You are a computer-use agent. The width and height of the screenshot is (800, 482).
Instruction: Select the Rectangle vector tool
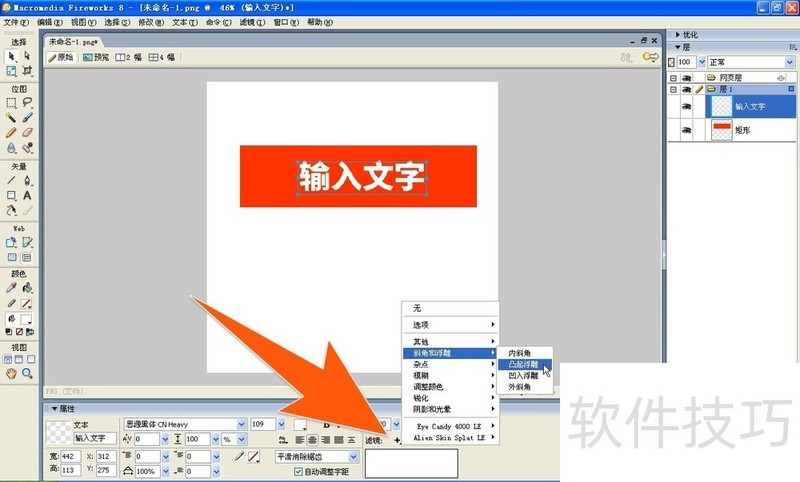11,195
